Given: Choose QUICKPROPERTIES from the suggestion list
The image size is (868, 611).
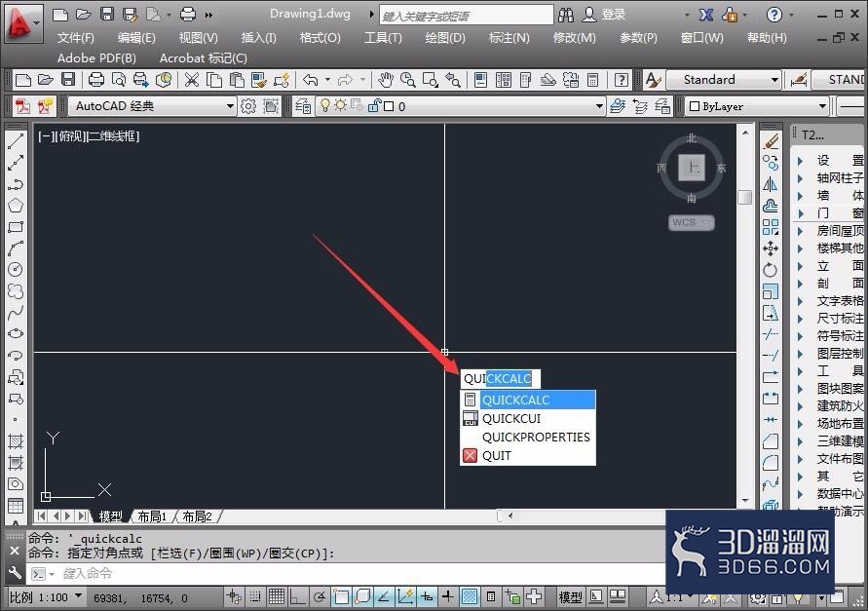Looking at the screenshot, I should click(528, 438).
